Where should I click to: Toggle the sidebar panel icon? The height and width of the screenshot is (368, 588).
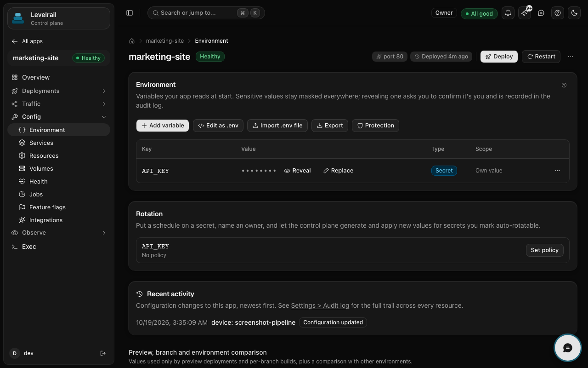130,13
